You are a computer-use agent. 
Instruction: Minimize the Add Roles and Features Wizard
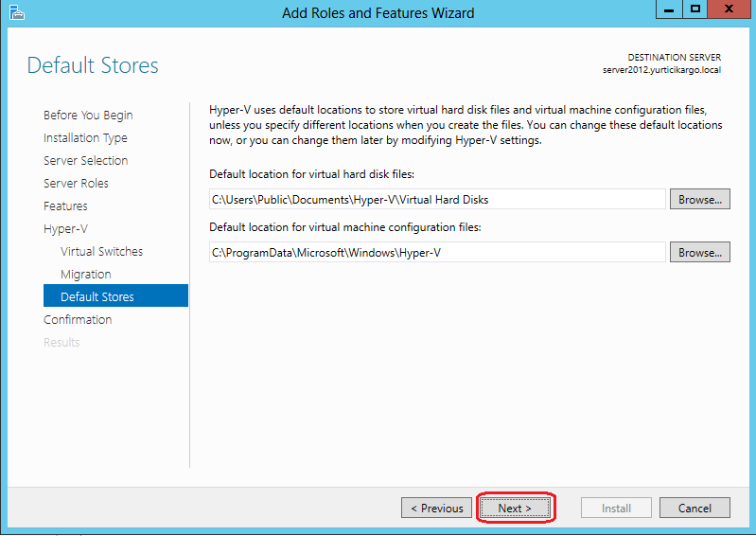[x=669, y=9]
